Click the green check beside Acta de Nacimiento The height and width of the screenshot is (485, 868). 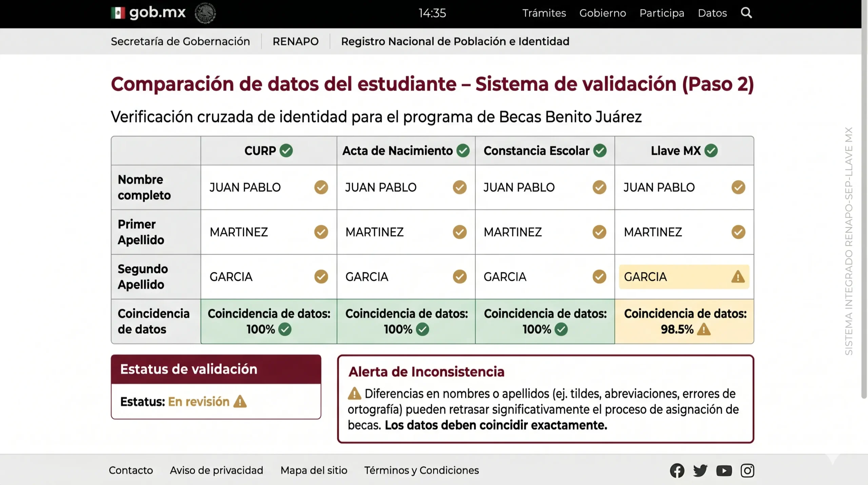(463, 150)
